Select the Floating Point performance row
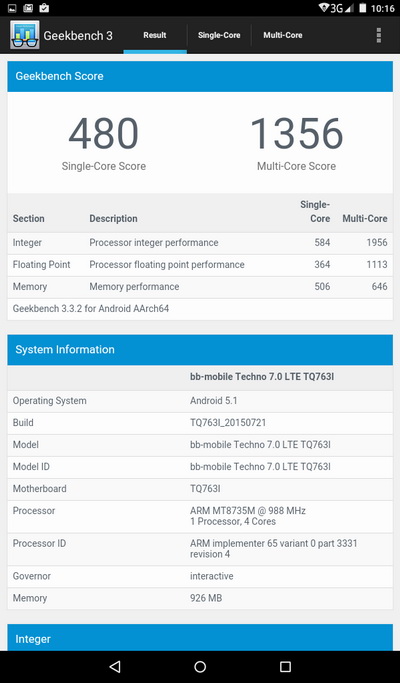The width and height of the screenshot is (400, 683). 200,265
